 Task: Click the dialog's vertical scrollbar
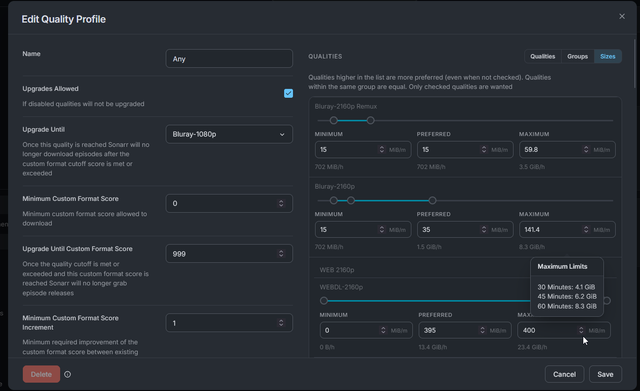click(635, 63)
